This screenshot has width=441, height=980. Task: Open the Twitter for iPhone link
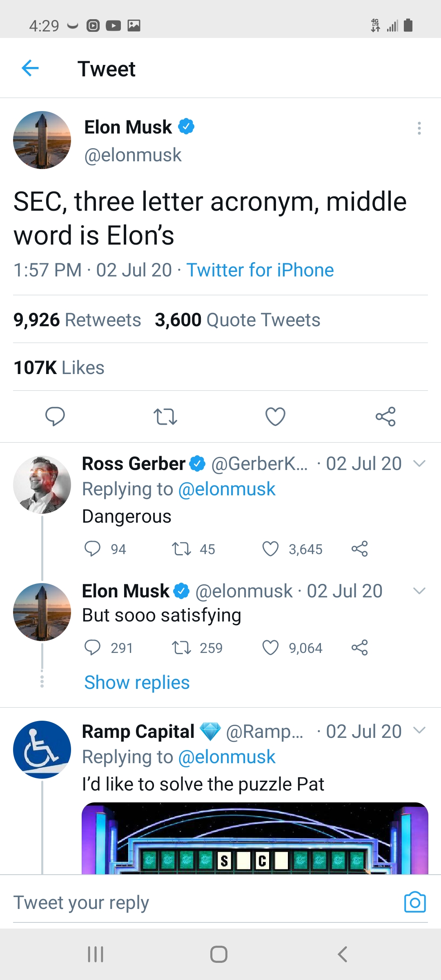click(260, 270)
